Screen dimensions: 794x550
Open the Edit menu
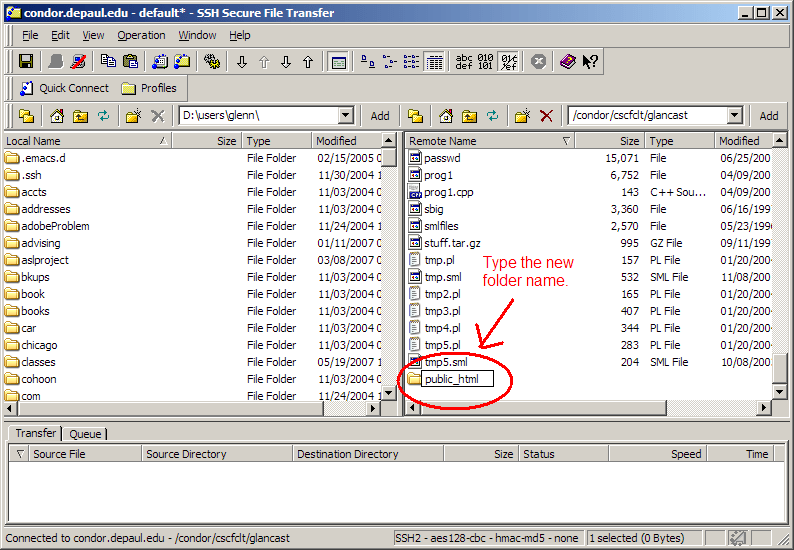(x=60, y=35)
